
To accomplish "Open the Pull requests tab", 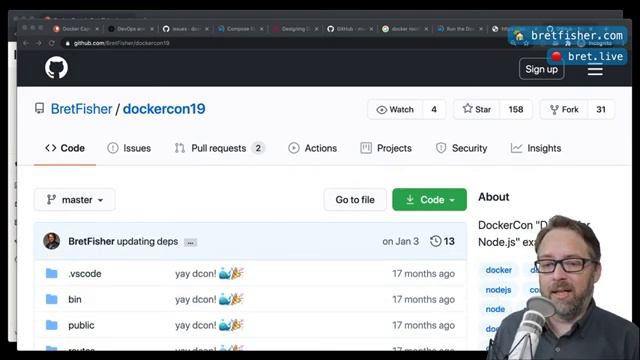I will [220, 148].
